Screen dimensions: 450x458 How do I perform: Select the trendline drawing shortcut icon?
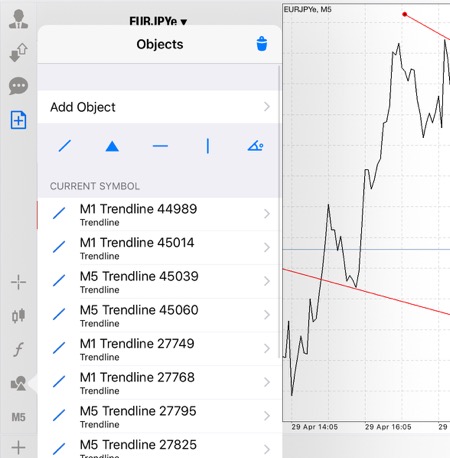click(x=65, y=146)
